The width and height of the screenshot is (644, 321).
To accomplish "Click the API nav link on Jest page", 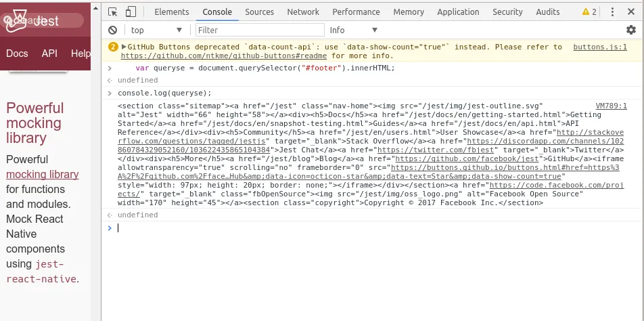I will coord(49,53).
